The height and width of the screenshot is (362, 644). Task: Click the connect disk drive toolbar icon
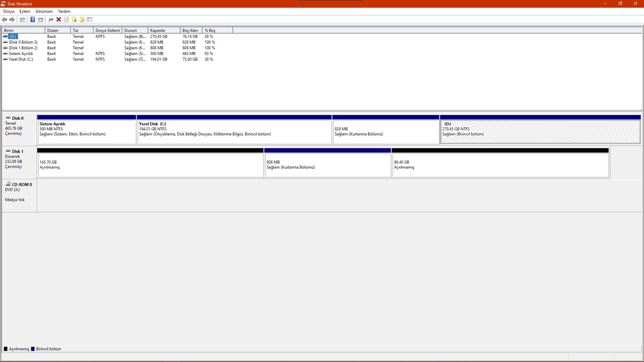(x=51, y=19)
